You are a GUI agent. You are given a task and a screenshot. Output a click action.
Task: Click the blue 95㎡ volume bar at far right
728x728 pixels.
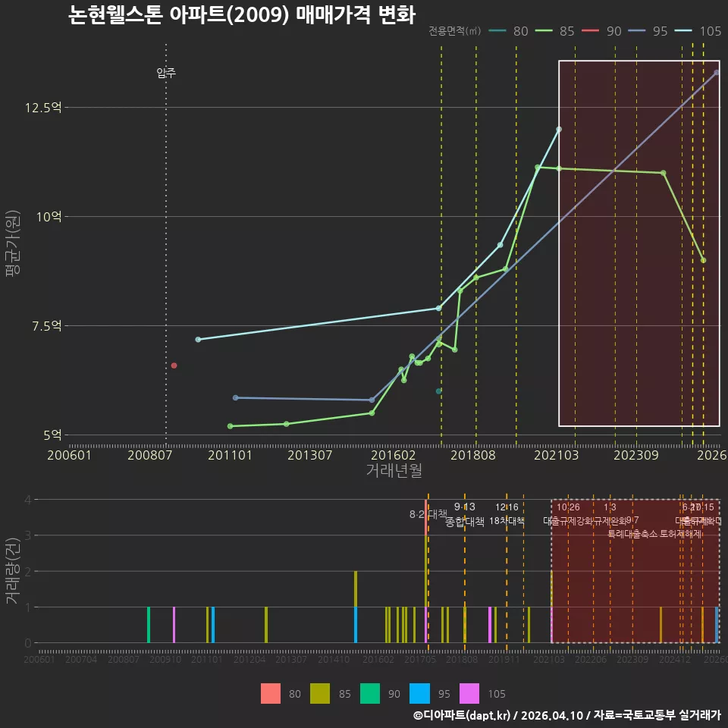pos(717,625)
